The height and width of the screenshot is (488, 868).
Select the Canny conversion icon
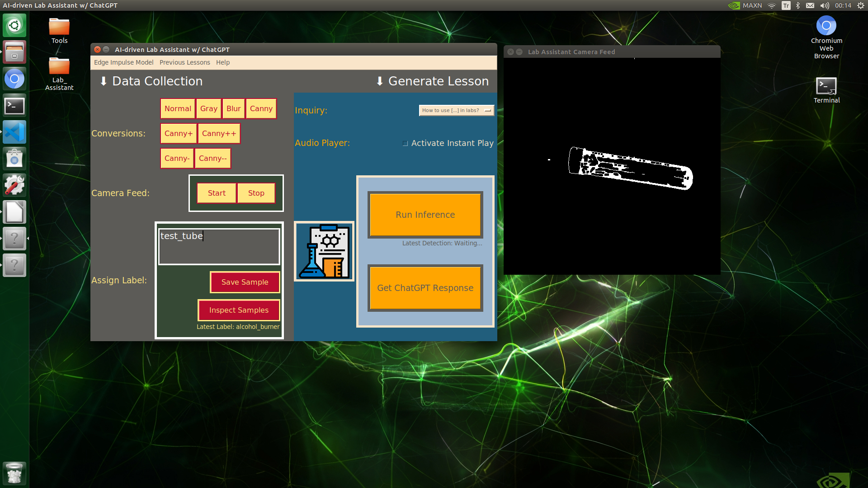coord(260,108)
